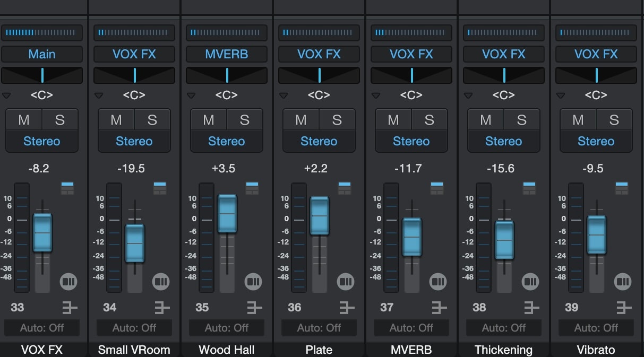This screenshot has height=357, width=644.
Task: Open the MVERB output selector on Wood Hall
Action: point(227,54)
